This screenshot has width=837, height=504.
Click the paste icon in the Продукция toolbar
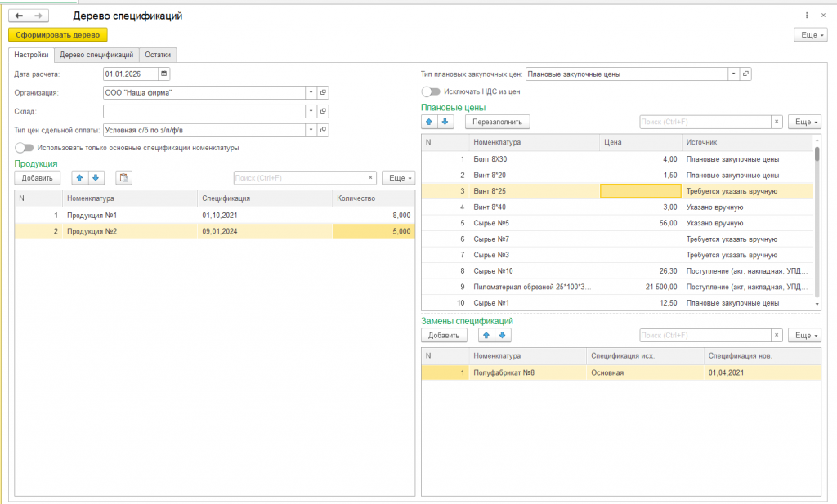coord(124,178)
